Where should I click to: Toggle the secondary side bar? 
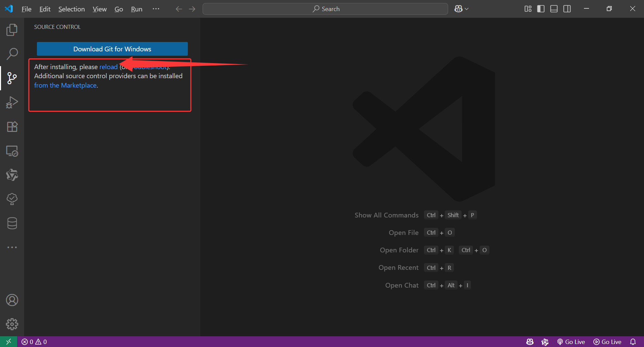coord(567,9)
